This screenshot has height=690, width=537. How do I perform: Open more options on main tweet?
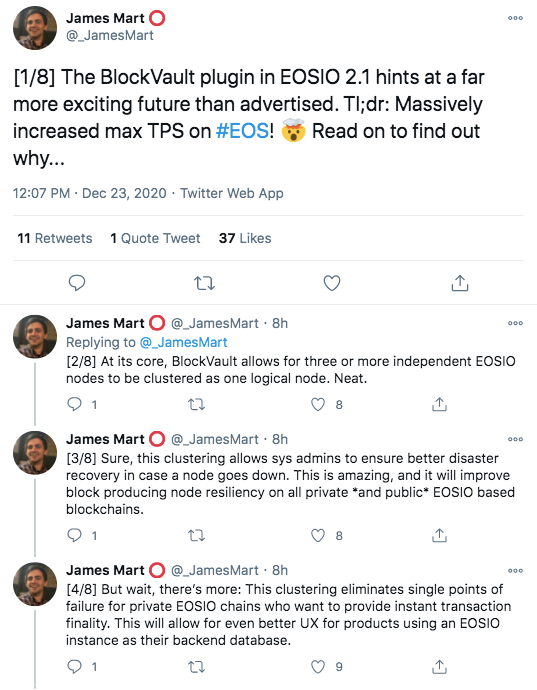pos(515,18)
